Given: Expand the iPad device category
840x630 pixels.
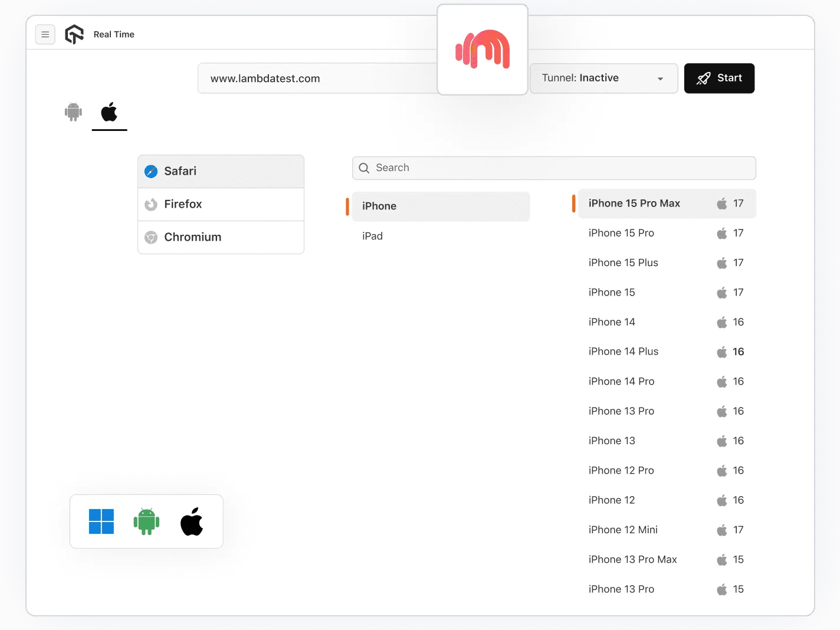Looking at the screenshot, I should tap(372, 235).
